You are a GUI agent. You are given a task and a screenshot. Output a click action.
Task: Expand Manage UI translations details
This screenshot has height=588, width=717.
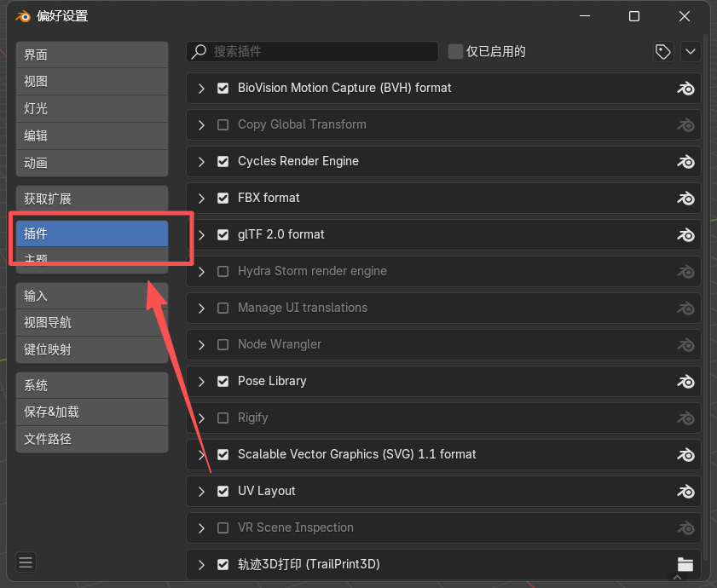tap(201, 308)
